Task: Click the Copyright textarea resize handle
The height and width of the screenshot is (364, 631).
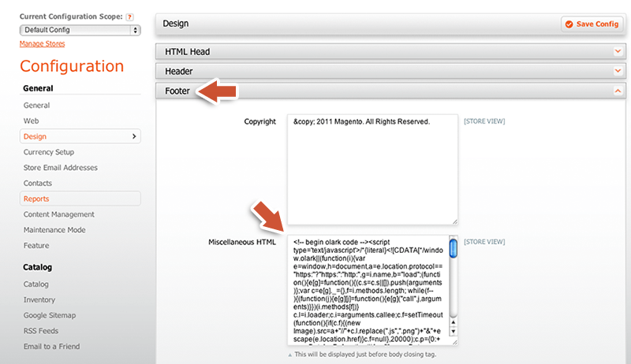Action: (454, 221)
